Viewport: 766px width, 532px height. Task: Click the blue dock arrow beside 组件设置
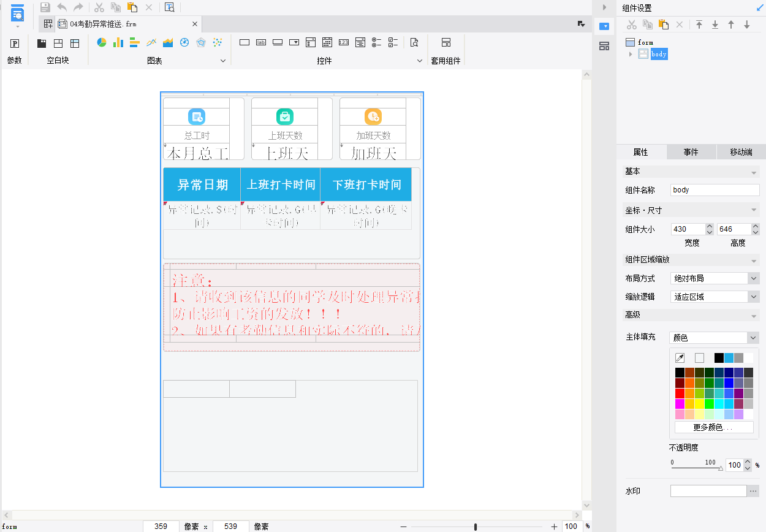[760, 7]
